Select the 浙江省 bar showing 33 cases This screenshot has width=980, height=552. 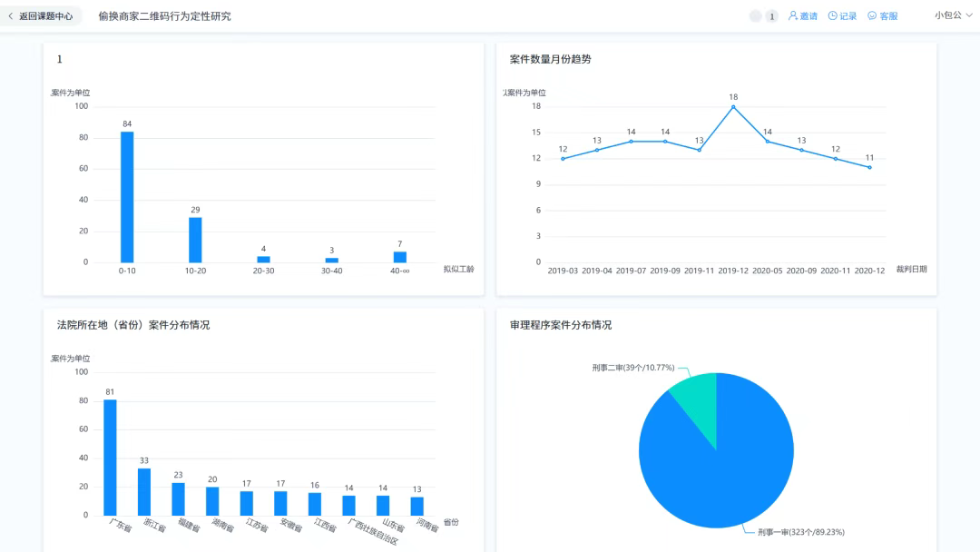coord(144,492)
